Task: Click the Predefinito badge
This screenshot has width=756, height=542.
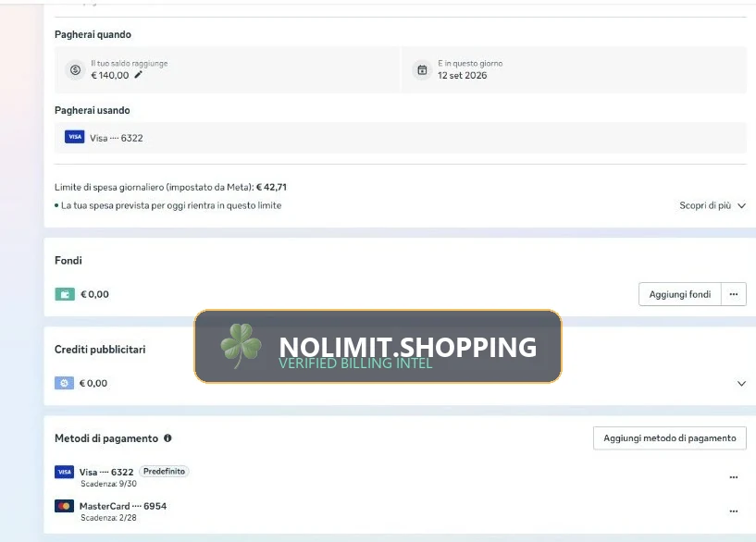Action: click(x=164, y=471)
